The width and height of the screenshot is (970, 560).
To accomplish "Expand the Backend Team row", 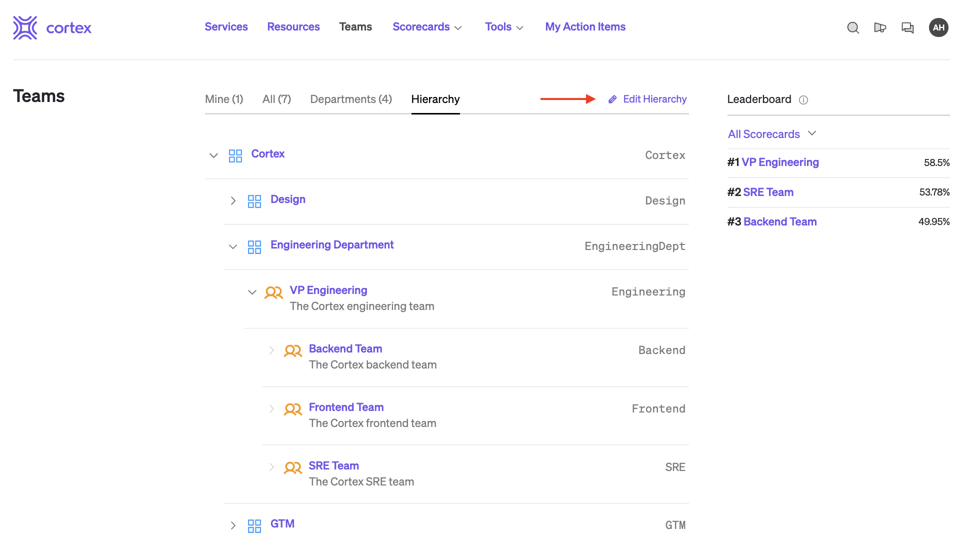I will (x=271, y=350).
